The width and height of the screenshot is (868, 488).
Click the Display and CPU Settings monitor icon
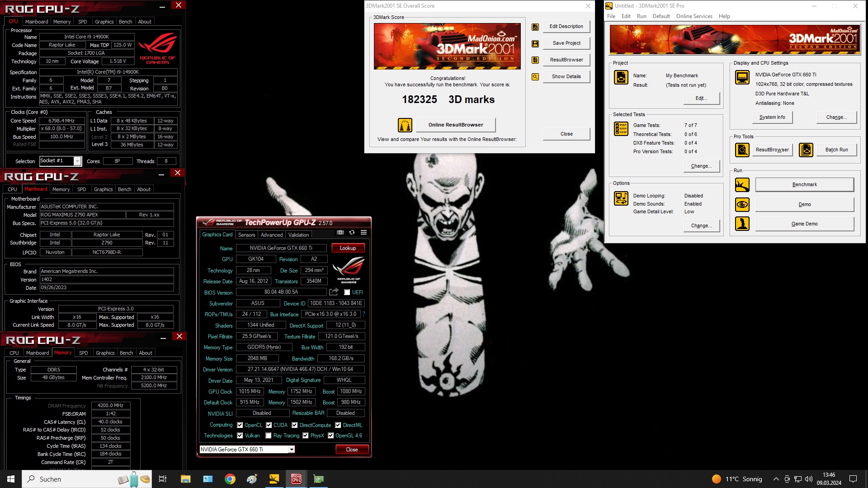(x=742, y=77)
